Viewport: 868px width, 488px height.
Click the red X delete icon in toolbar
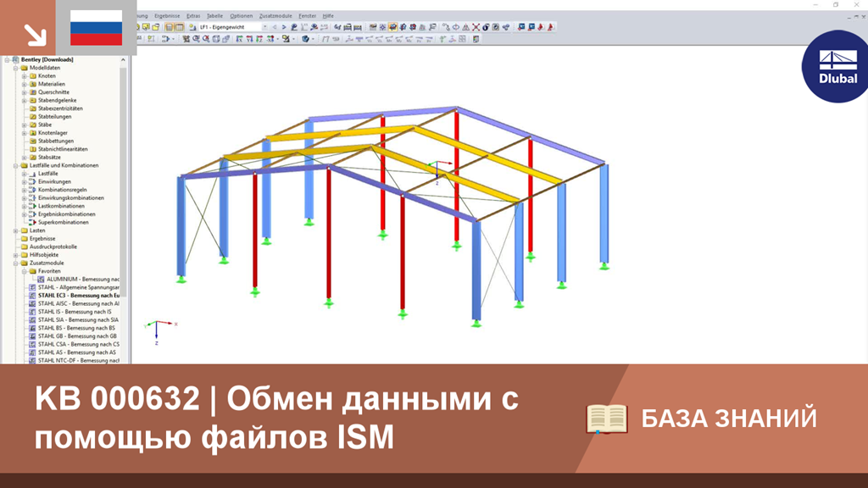(x=476, y=27)
